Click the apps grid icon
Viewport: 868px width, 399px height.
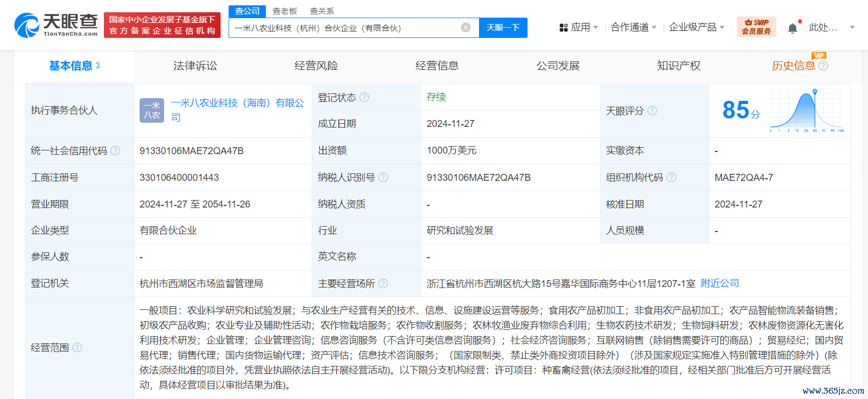pos(563,27)
